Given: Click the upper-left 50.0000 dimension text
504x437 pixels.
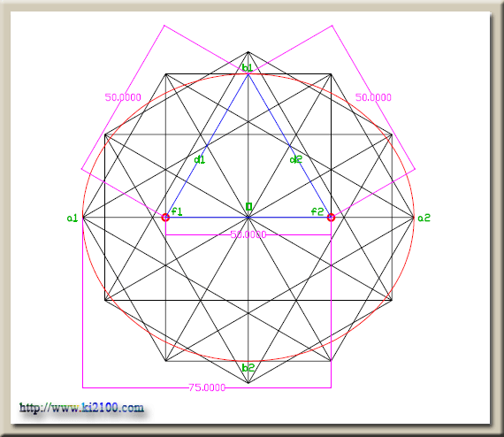Looking at the screenshot, I should point(123,97).
